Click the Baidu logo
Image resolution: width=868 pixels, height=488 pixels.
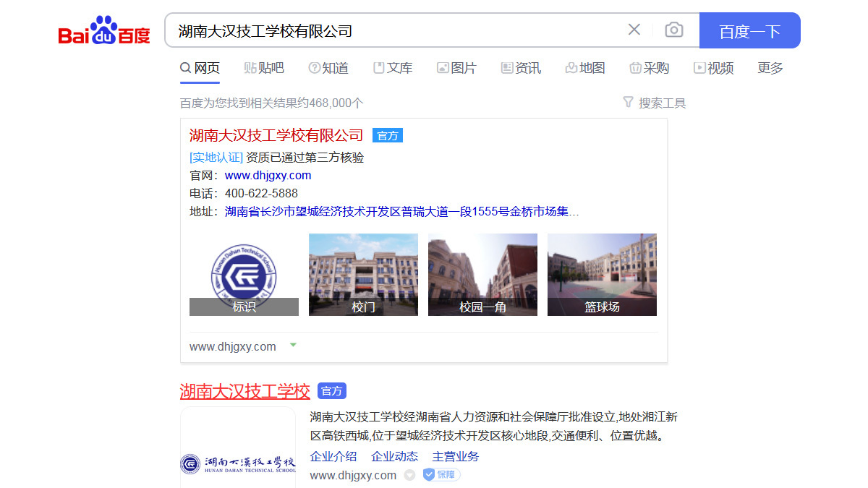point(104,31)
